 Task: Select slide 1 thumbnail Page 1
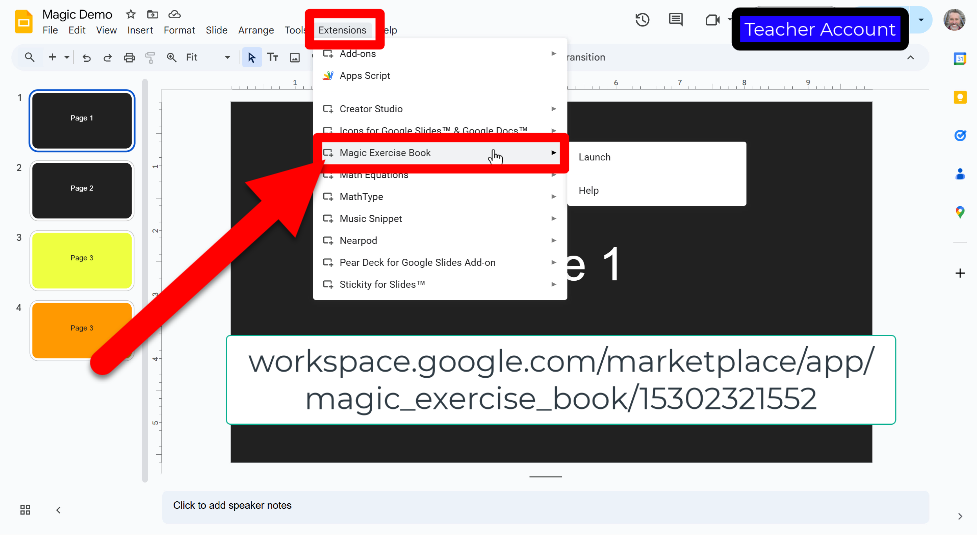(x=82, y=120)
